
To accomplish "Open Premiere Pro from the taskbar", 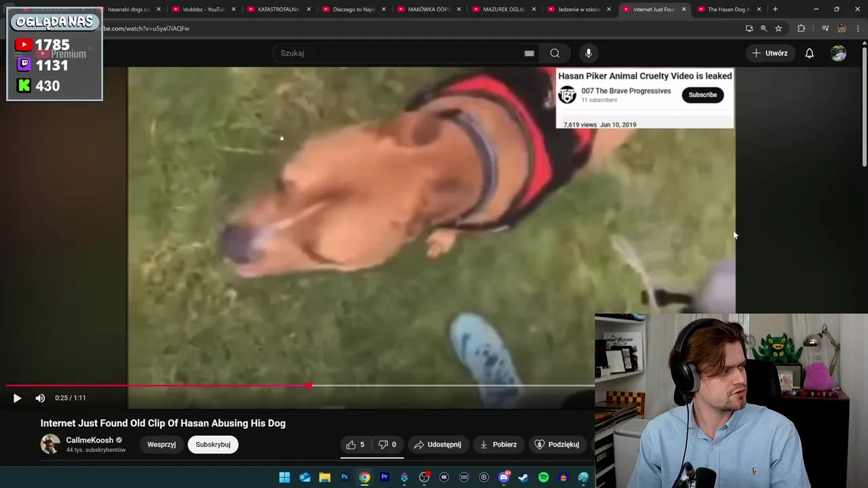I will click(384, 478).
